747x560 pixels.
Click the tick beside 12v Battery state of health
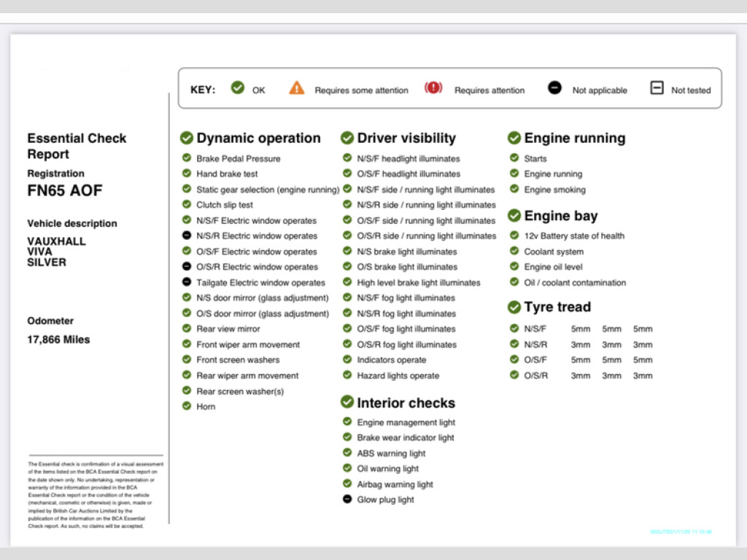tap(514, 236)
